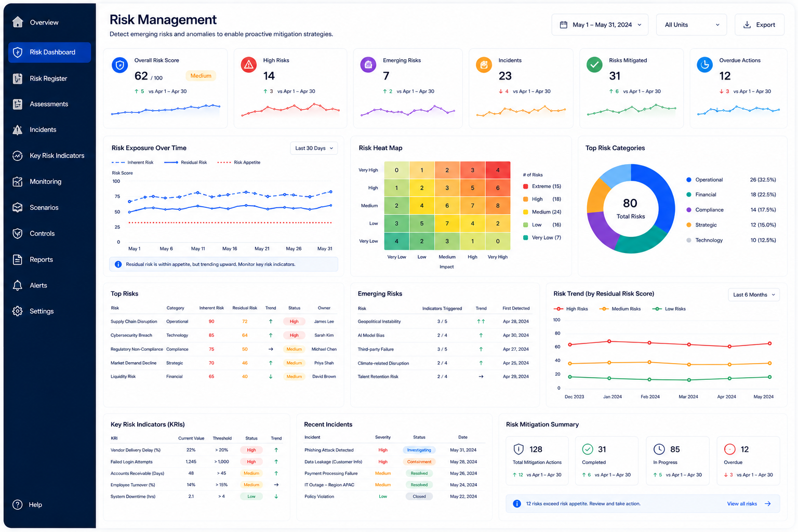
Task: Select Scenarios in the sidebar
Action: [49, 207]
